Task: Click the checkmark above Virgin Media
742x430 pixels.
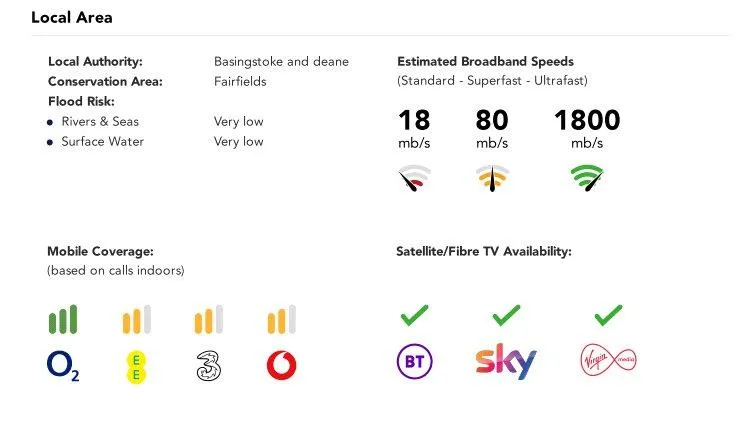Action: [x=609, y=315]
